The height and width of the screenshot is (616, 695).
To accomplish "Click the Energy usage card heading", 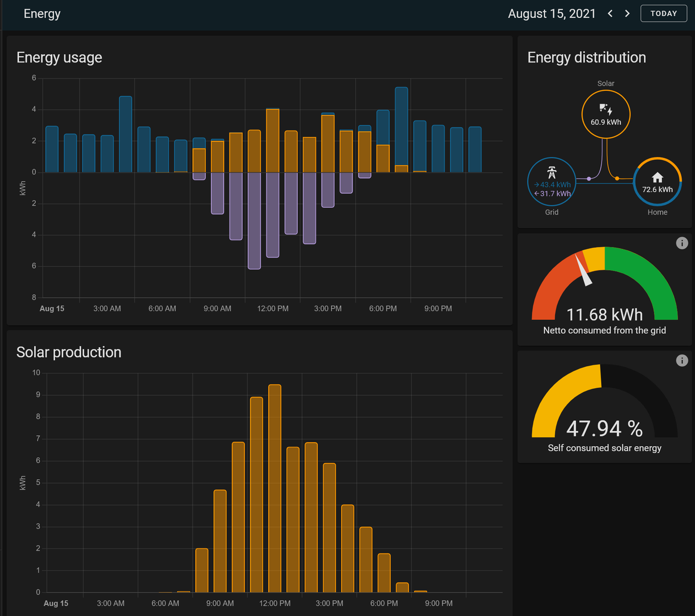I will tap(59, 57).
